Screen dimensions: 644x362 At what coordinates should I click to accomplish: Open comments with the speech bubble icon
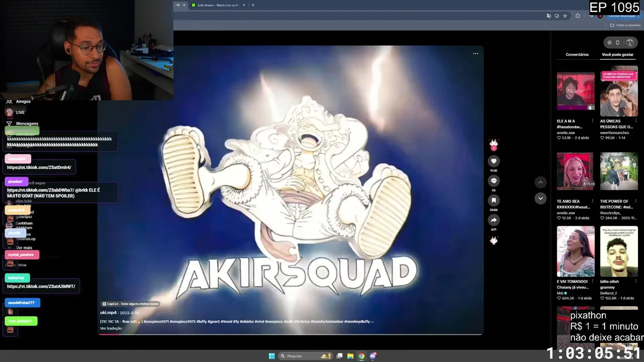pyautogui.click(x=494, y=180)
